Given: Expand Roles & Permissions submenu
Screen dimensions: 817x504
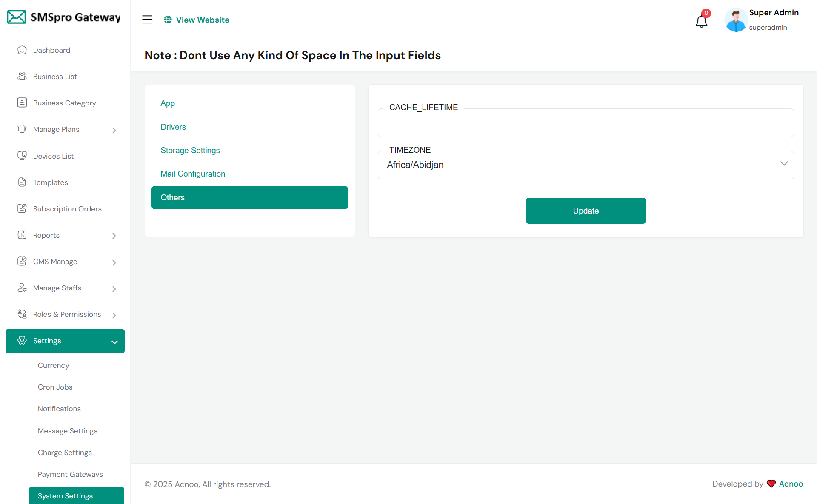Looking at the screenshot, I should [x=114, y=315].
